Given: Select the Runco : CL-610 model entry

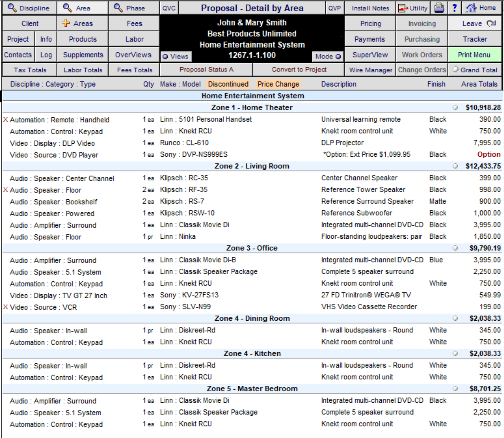Looking at the screenshot, I should click(184, 143).
